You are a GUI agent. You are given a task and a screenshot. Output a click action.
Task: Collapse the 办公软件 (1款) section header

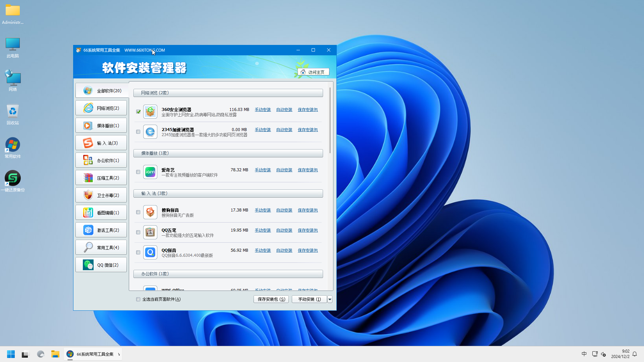[x=228, y=274]
